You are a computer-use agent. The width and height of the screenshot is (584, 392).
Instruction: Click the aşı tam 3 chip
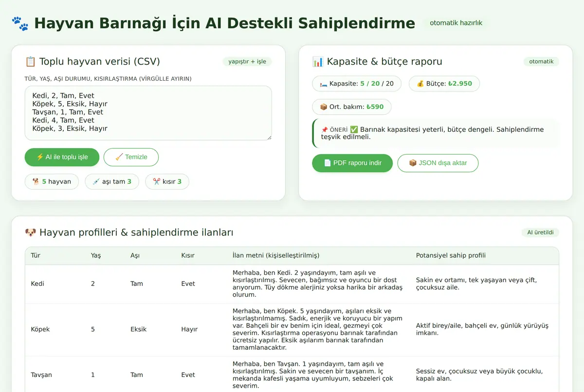tap(112, 181)
